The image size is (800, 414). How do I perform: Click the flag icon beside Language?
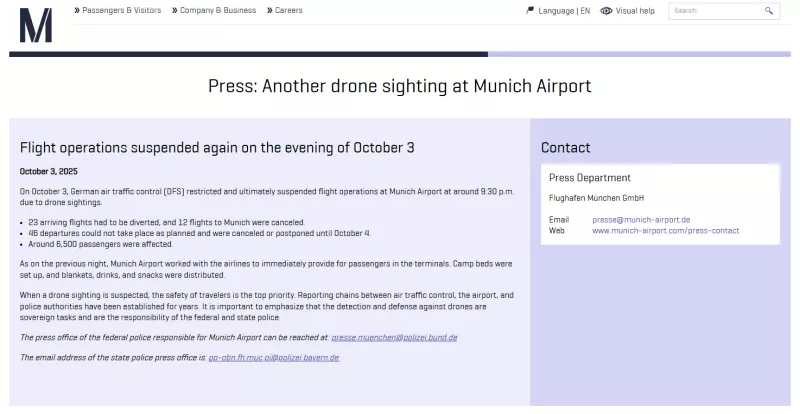(x=530, y=11)
